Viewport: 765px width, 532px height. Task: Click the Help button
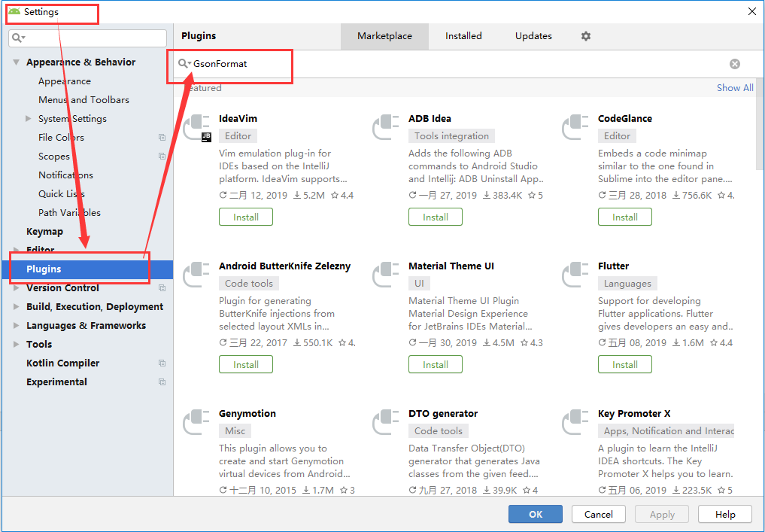click(725, 515)
